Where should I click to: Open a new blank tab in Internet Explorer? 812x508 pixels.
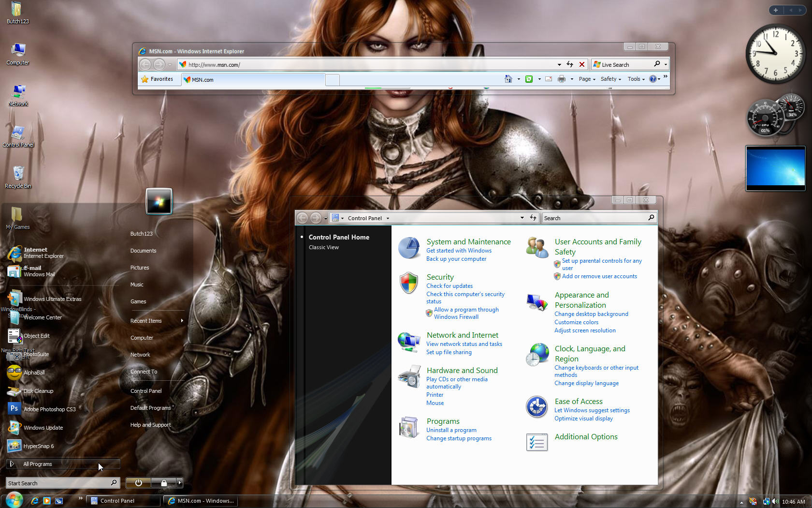333,80
